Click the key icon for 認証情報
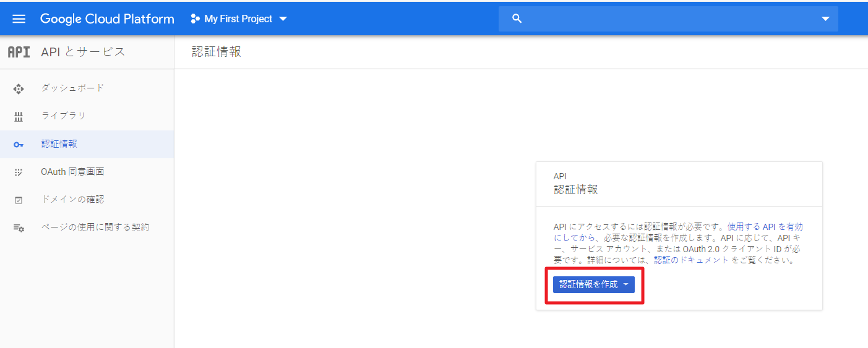Screen dimensions: 868x348 point(19,144)
